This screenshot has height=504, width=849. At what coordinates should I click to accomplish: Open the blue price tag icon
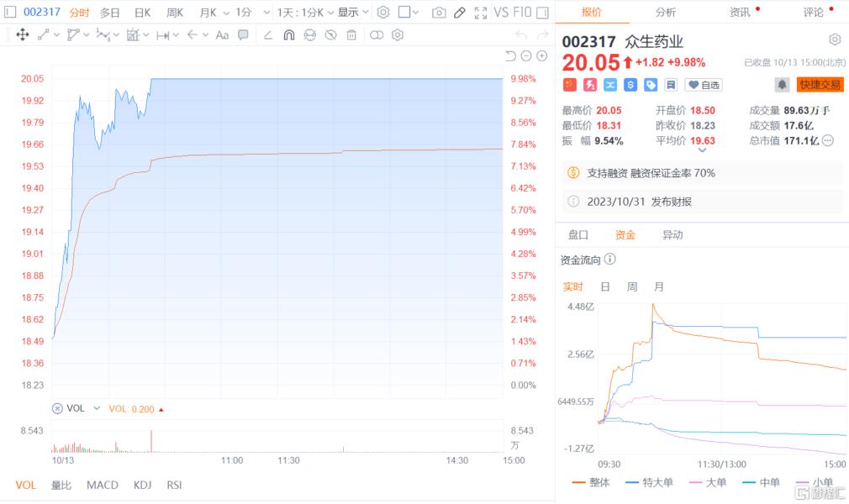click(651, 85)
